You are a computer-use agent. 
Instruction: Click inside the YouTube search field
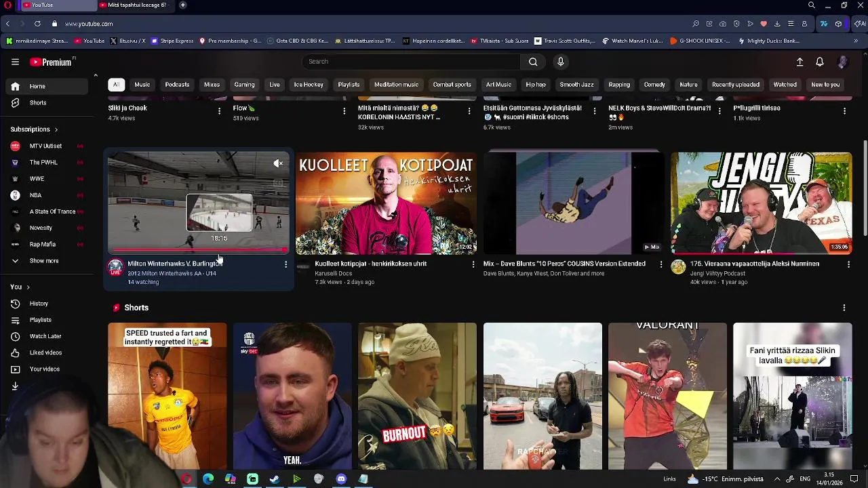pos(411,62)
